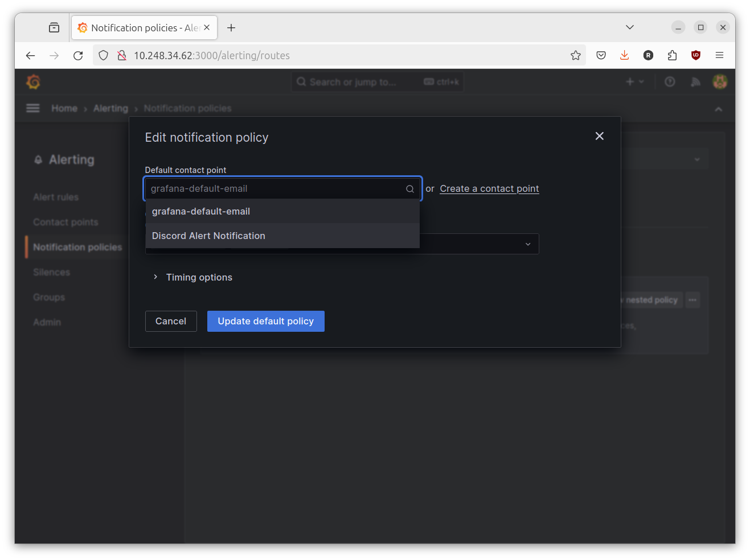Expand the Timing options section
Viewport: 750px width, 560px height.
(192, 277)
